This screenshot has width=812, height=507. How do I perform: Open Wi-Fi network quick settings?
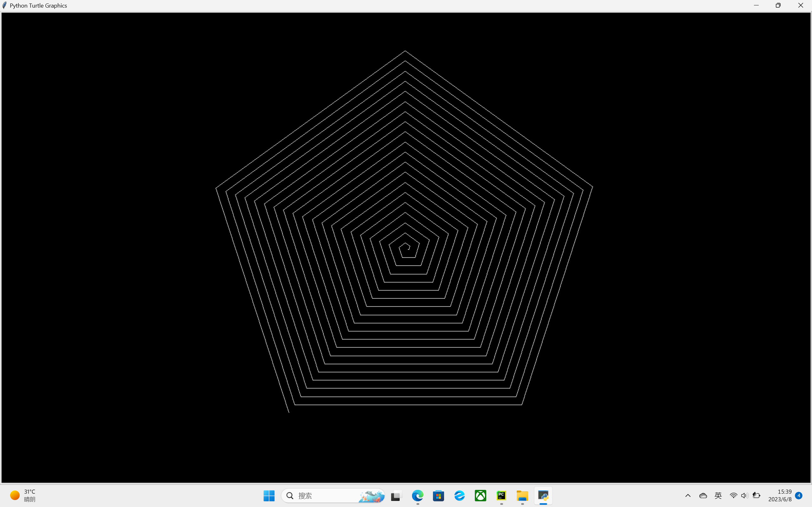tap(733, 495)
